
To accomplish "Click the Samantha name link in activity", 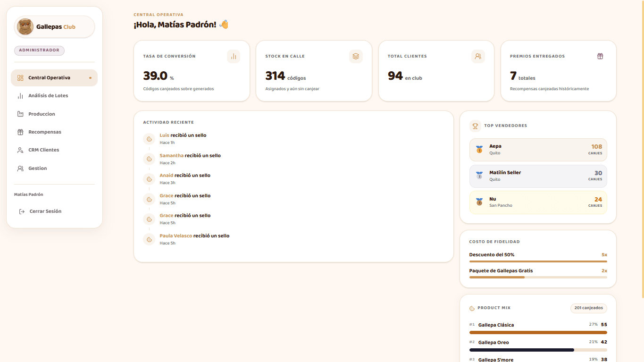I will pyautogui.click(x=172, y=156).
